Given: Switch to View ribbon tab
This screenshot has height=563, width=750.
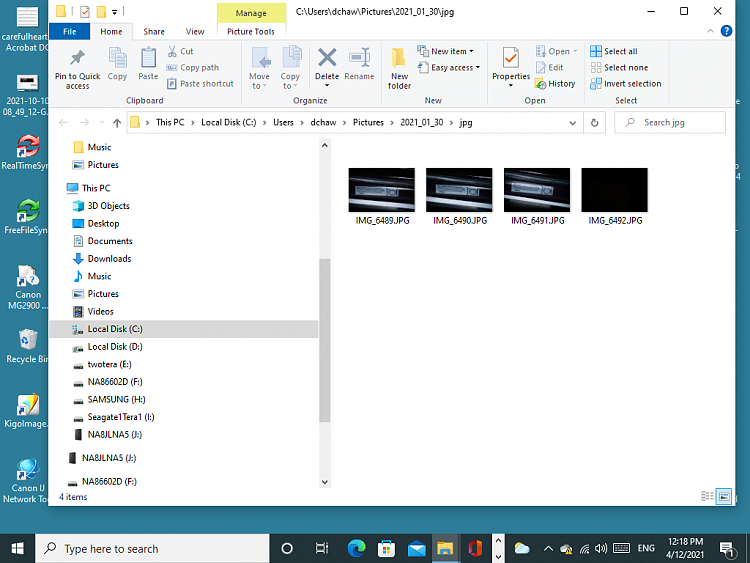Looking at the screenshot, I should click(x=195, y=32).
